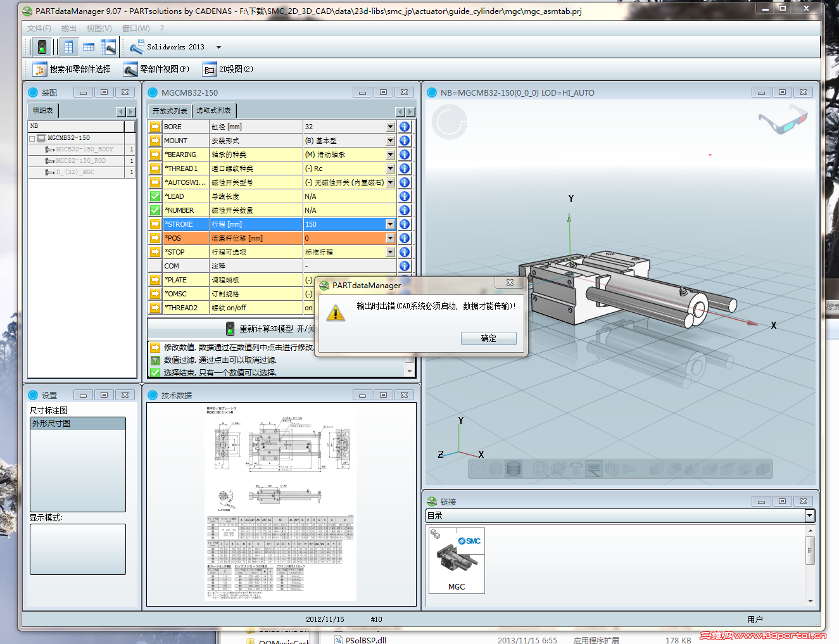The height and width of the screenshot is (644, 839).
Task: Open the *BEARING value dropdown
Action: (x=390, y=155)
